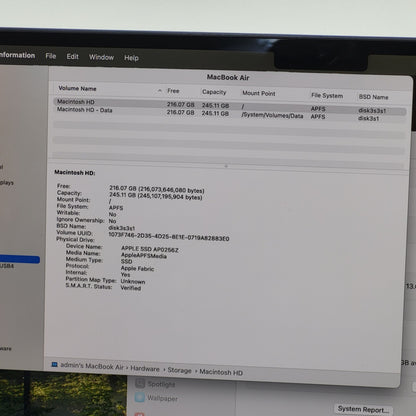
Task: Click Hardware in the path bar
Action: pyautogui.click(x=145, y=368)
